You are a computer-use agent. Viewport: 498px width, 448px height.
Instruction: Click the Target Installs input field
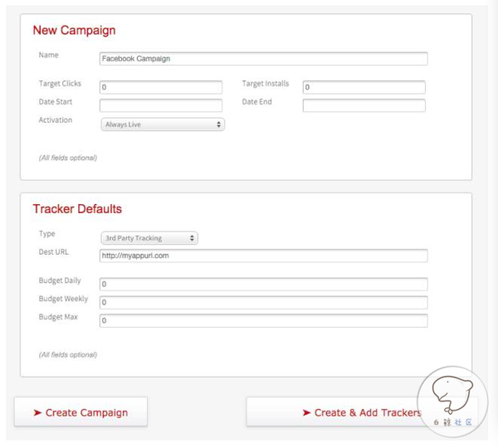pyautogui.click(x=364, y=87)
